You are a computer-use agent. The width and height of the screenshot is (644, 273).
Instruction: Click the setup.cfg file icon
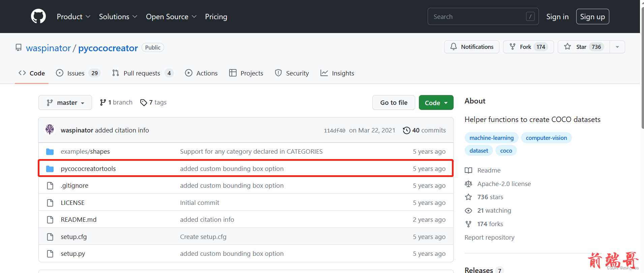click(x=50, y=237)
